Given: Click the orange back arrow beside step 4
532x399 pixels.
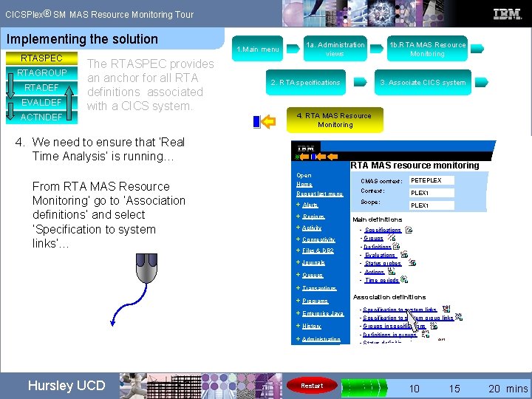Looking at the screenshot, I should point(269,121).
